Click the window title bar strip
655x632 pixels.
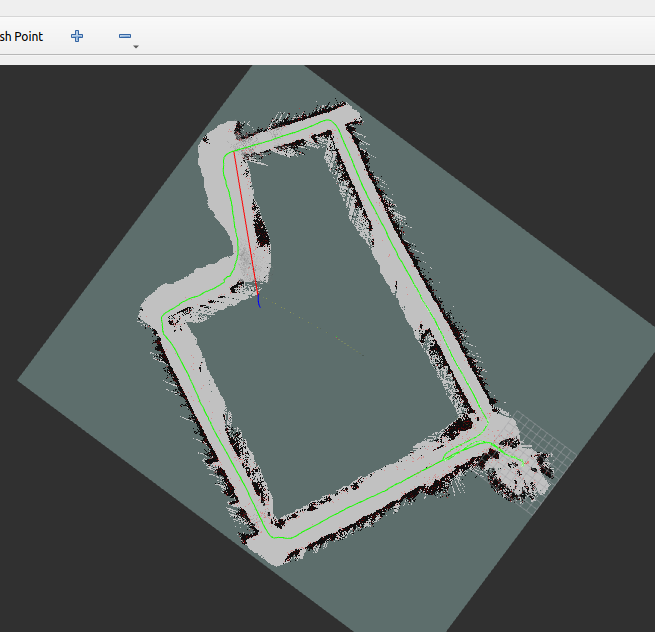[327, 8]
